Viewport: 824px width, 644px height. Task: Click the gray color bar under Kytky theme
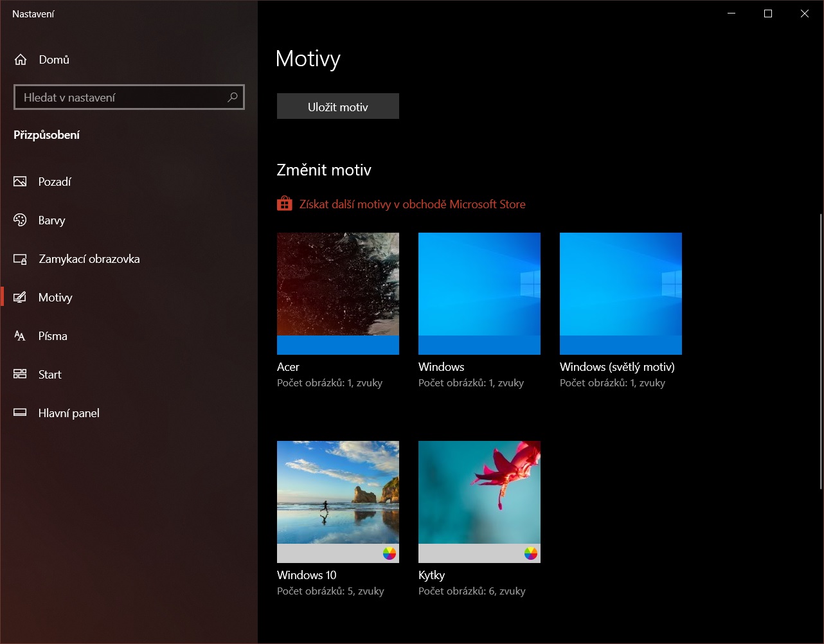click(x=479, y=553)
